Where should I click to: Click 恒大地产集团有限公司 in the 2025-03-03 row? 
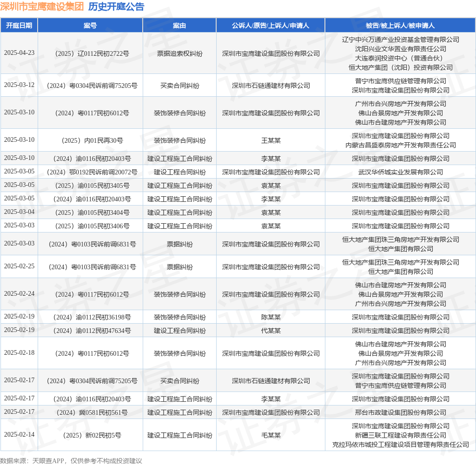400,249
